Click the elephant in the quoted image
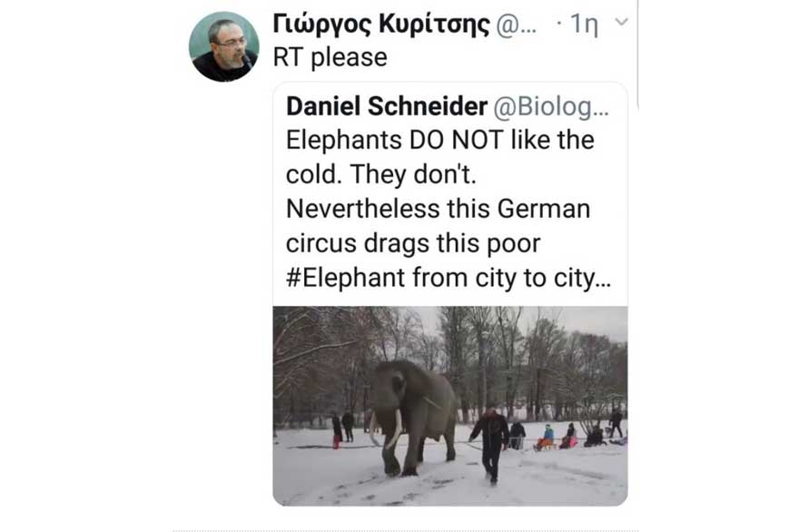The width and height of the screenshot is (799, 532). point(413,404)
